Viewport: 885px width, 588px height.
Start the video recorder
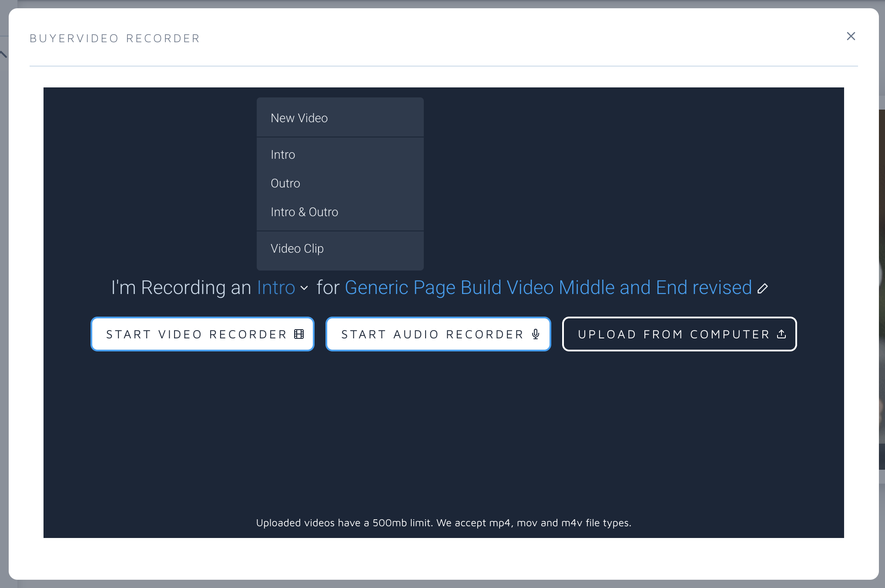pos(202,334)
